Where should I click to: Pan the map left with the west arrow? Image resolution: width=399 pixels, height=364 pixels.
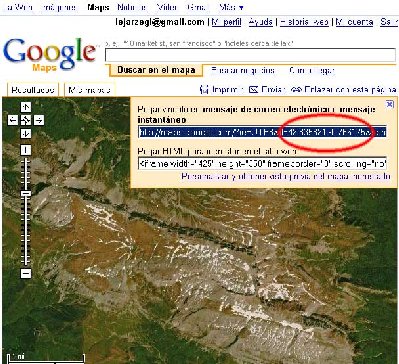(12, 120)
